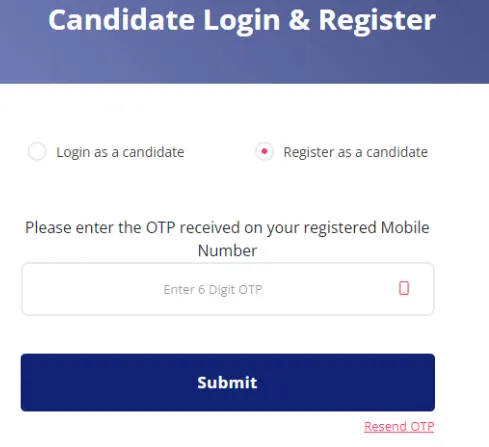Click the OTP instruction text above the field
The width and height of the screenshot is (489, 447).
pyautogui.click(x=227, y=239)
